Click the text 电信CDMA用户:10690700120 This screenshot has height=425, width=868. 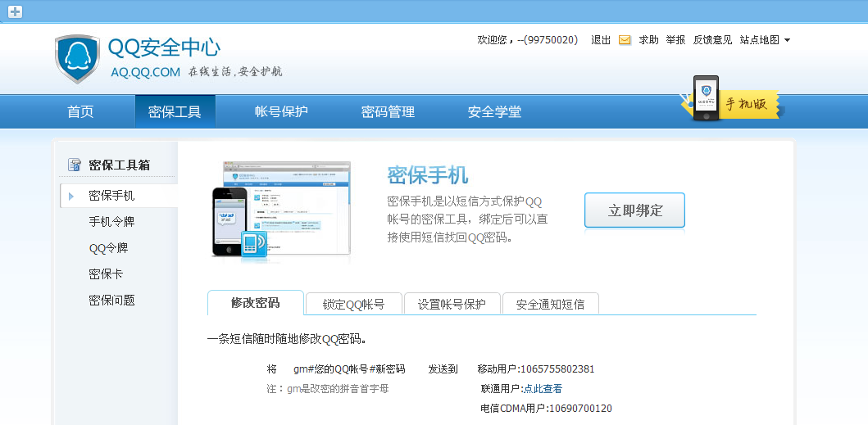click(x=547, y=409)
